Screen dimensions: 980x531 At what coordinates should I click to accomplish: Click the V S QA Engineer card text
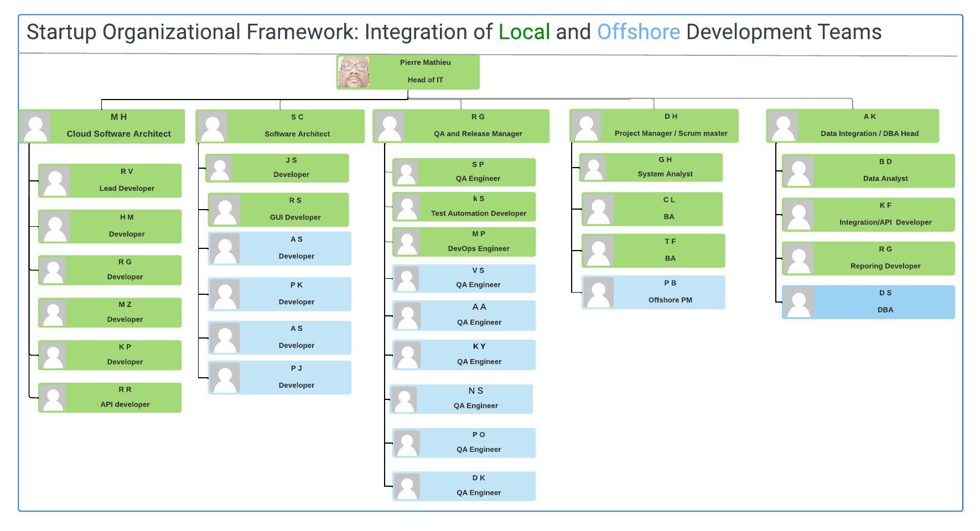coord(478,278)
